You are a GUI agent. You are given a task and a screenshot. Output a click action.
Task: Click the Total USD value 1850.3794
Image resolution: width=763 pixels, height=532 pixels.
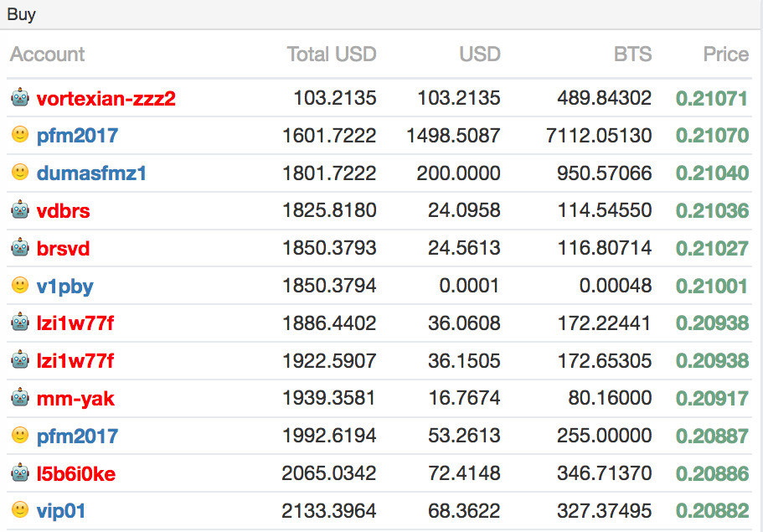329,287
